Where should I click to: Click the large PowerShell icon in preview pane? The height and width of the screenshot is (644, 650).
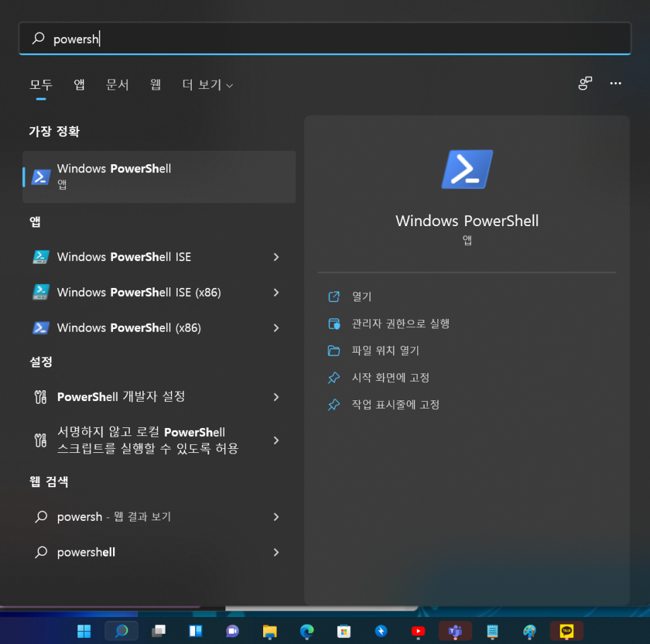pyautogui.click(x=467, y=170)
